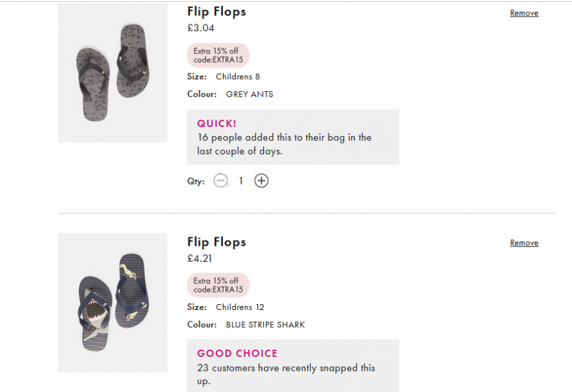The image size is (572, 392).
Task: Select the Qty label beside the stepper
Action: [x=196, y=181]
